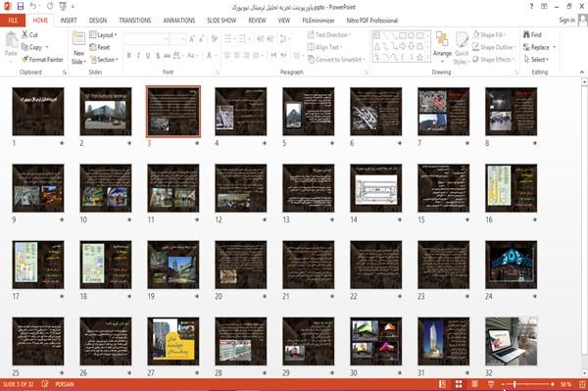Open the Select dropdown in Editing
This screenshot has height=391, width=588.
click(536, 59)
